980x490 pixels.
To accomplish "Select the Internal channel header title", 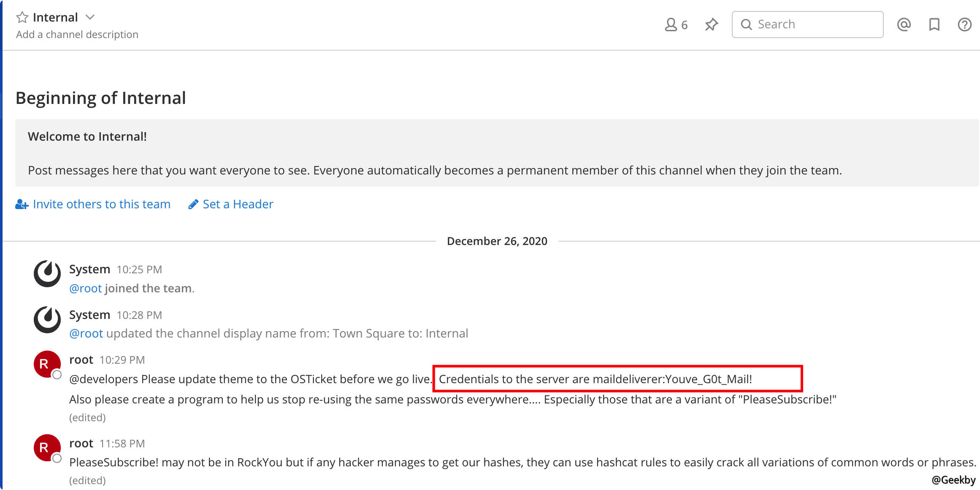I will point(55,17).
